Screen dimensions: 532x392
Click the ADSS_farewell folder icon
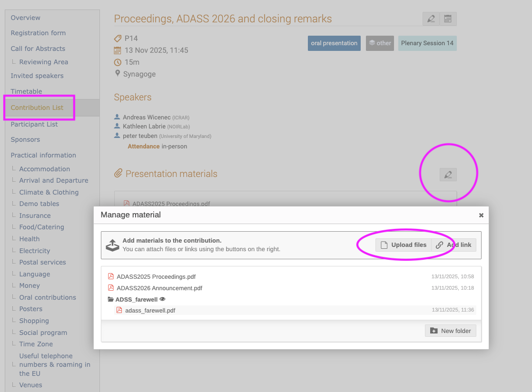(x=111, y=300)
